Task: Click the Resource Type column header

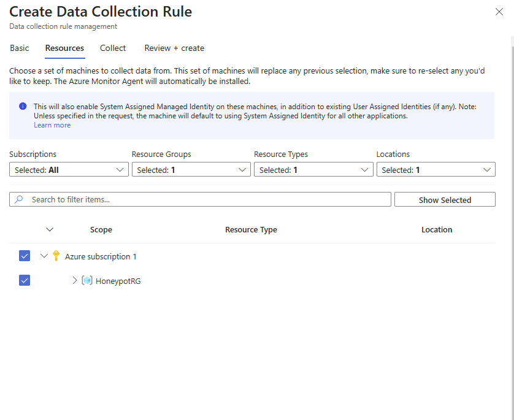Action: [251, 230]
